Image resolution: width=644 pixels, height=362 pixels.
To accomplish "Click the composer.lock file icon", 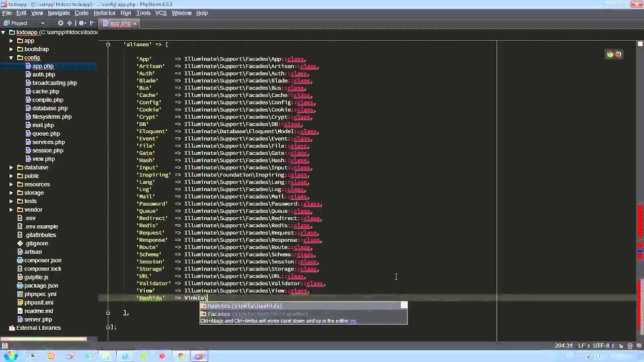I will [x=20, y=269].
